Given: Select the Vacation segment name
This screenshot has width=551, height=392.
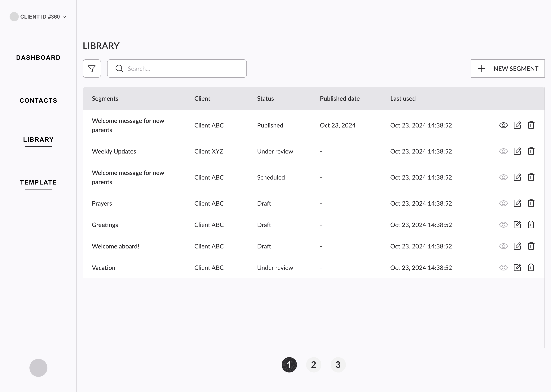Looking at the screenshot, I should coord(104,268).
